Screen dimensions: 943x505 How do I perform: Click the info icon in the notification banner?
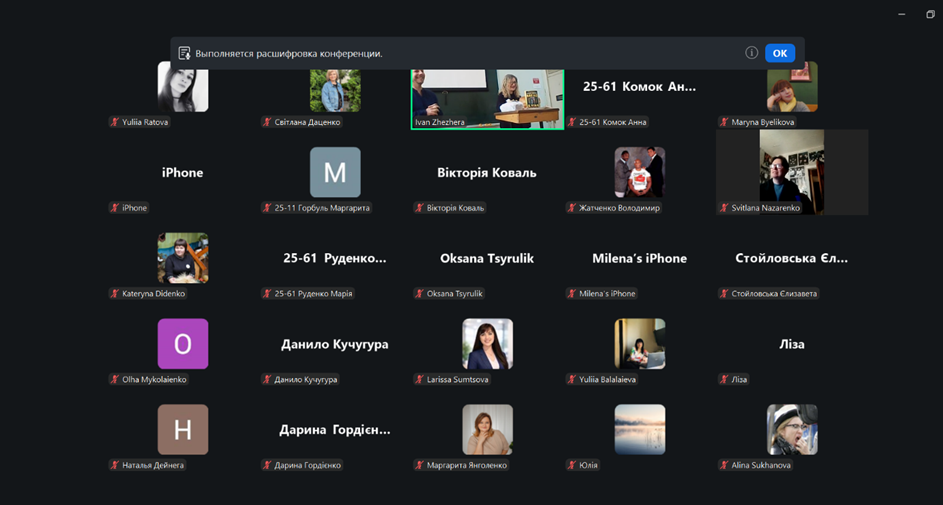tap(751, 53)
